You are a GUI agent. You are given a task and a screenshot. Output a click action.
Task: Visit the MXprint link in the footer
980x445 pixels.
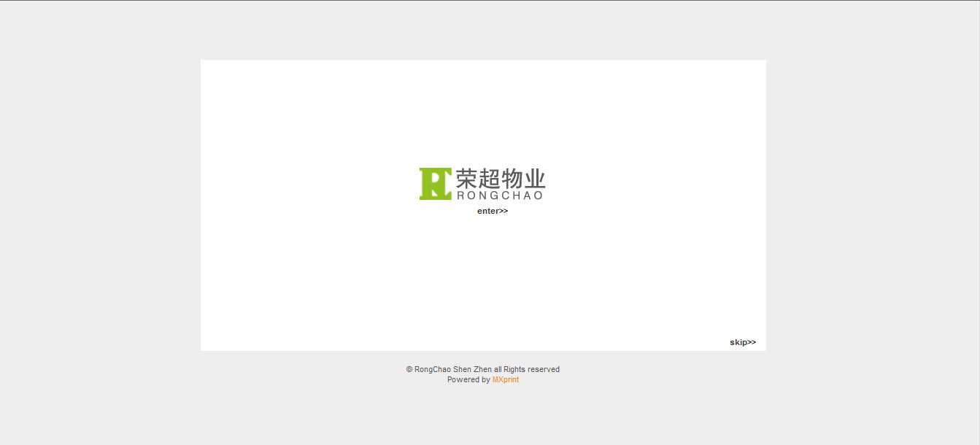click(506, 379)
